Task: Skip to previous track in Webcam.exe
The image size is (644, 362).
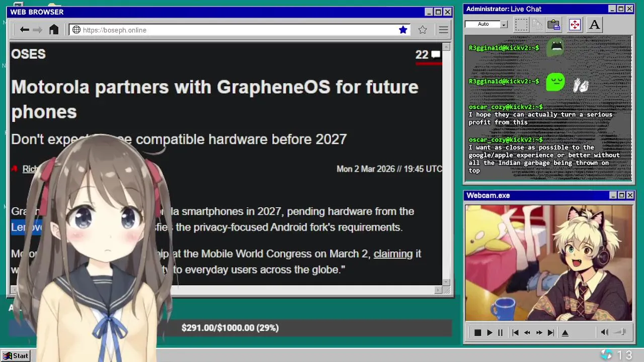Action: click(515, 332)
